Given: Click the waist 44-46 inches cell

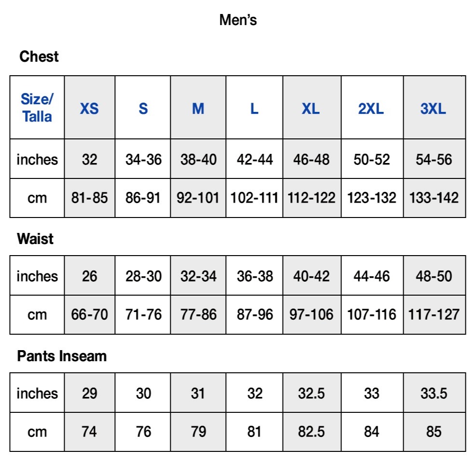Looking at the screenshot, I should point(371,276).
